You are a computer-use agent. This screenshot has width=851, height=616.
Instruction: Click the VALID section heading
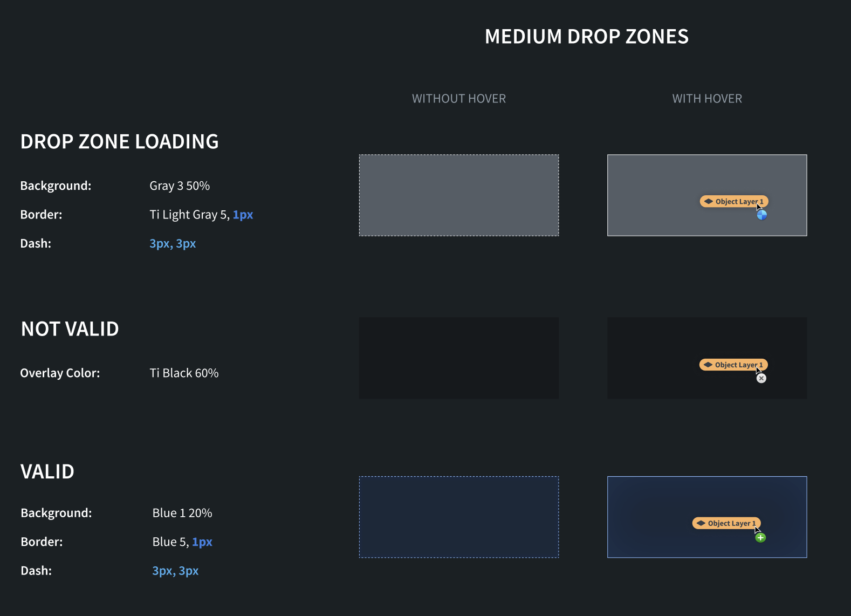(x=47, y=471)
